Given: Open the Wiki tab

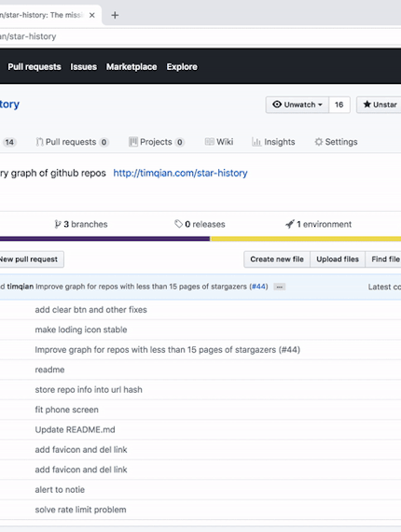Looking at the screenshot, I should 219,142.
